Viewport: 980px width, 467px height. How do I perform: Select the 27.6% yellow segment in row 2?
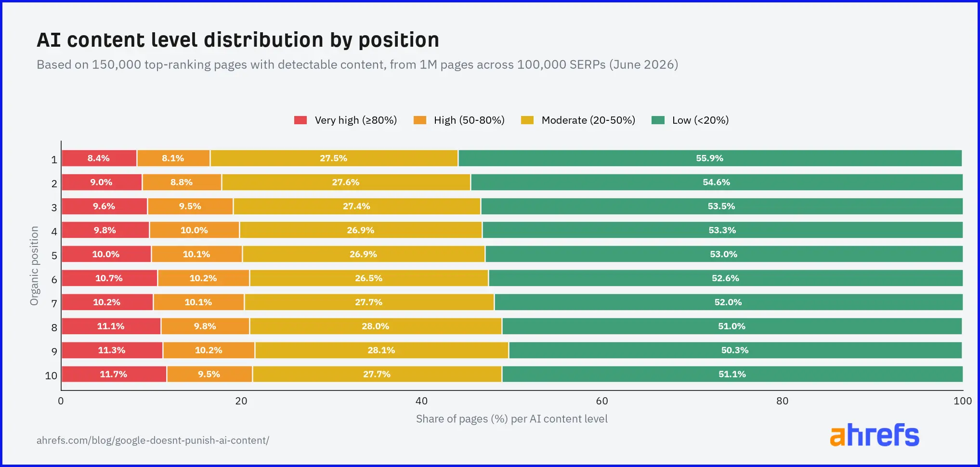click(346, 182)
